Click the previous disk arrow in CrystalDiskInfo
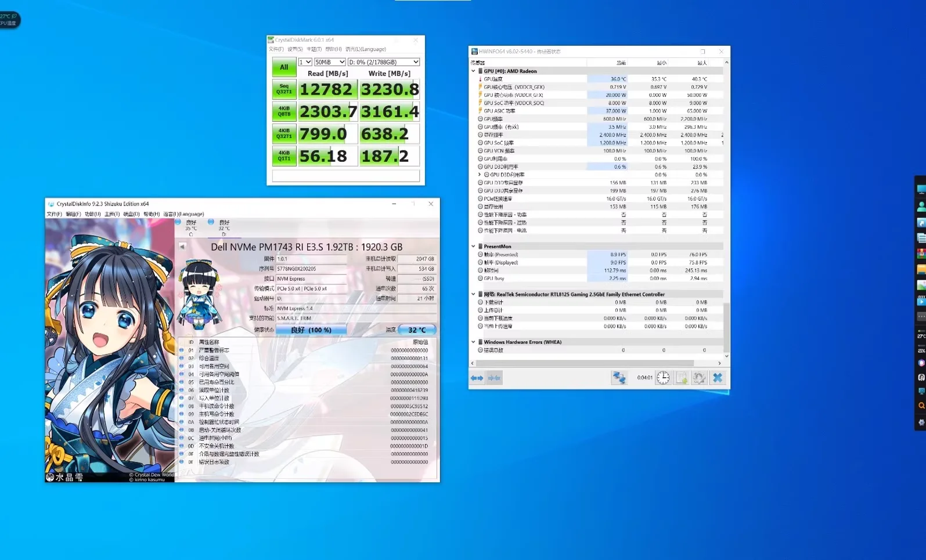The width and height of the screenshot is (926, 560). point(182,247)
